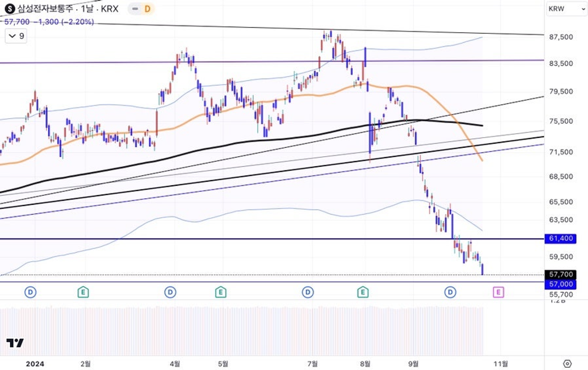Click the 11월 time axis label
The height and width of the screenshot is (370, 588).
click(x=501, y=364)
